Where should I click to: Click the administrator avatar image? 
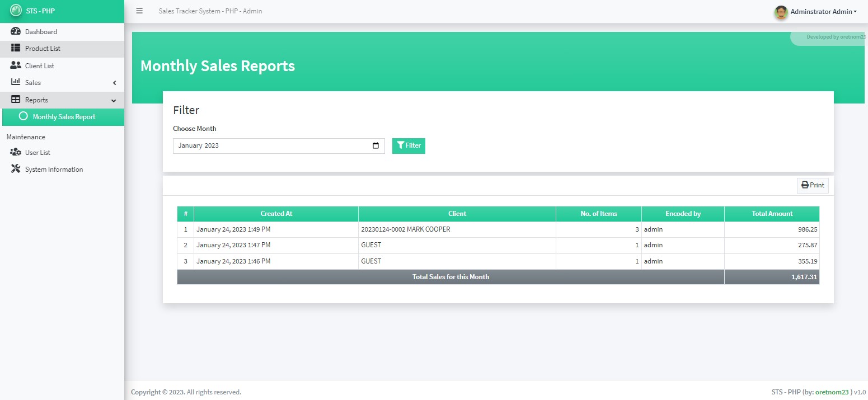(781, 12)
